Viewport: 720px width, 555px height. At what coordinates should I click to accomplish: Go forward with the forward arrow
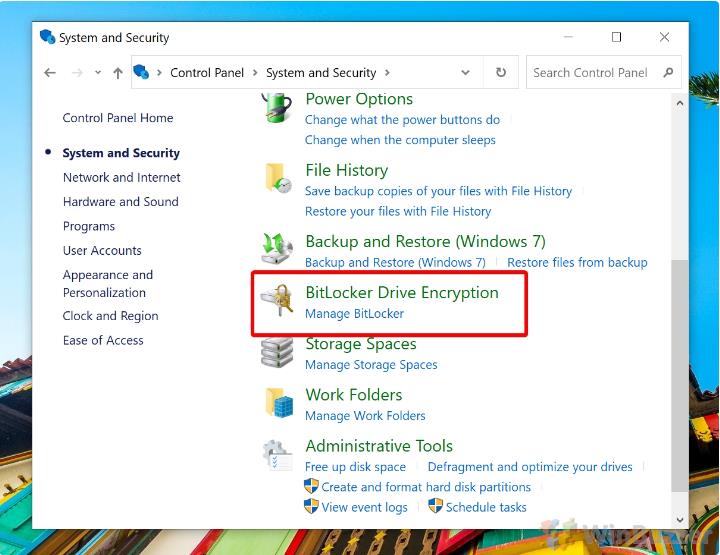click(77, 73)
